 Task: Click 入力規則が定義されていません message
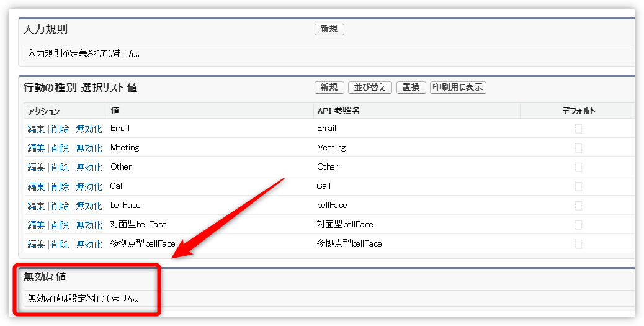click(x=84, y=53)
